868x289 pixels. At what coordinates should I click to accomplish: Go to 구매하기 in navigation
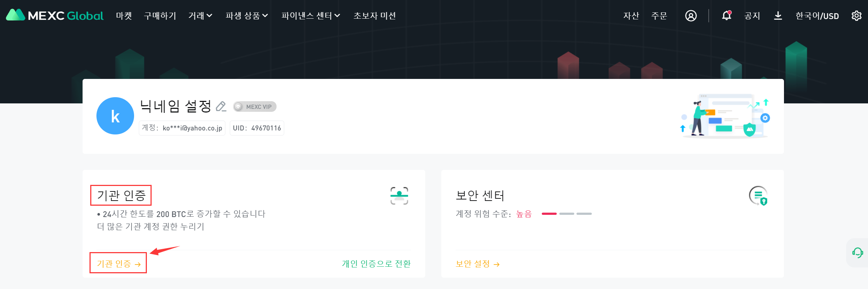(160, 16)
